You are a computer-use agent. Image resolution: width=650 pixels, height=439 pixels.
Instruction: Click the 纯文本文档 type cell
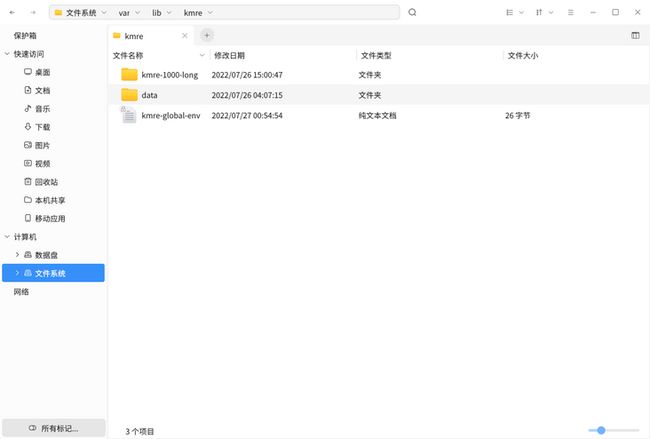pos(377,116)
